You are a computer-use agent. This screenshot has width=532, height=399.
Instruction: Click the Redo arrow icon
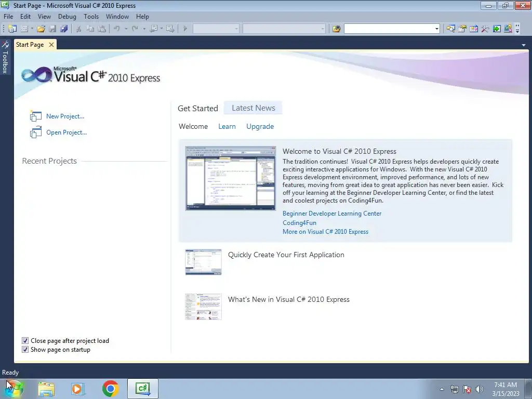[135, 29]
